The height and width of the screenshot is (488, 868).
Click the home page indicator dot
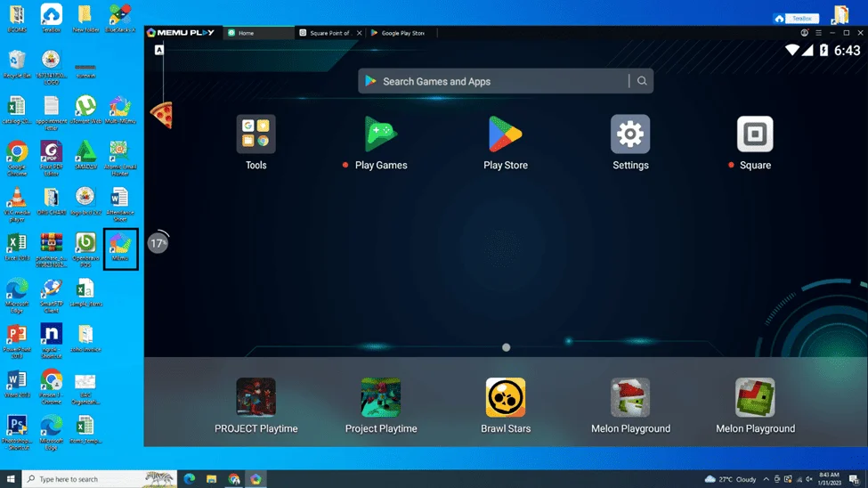tap(506, 347)
